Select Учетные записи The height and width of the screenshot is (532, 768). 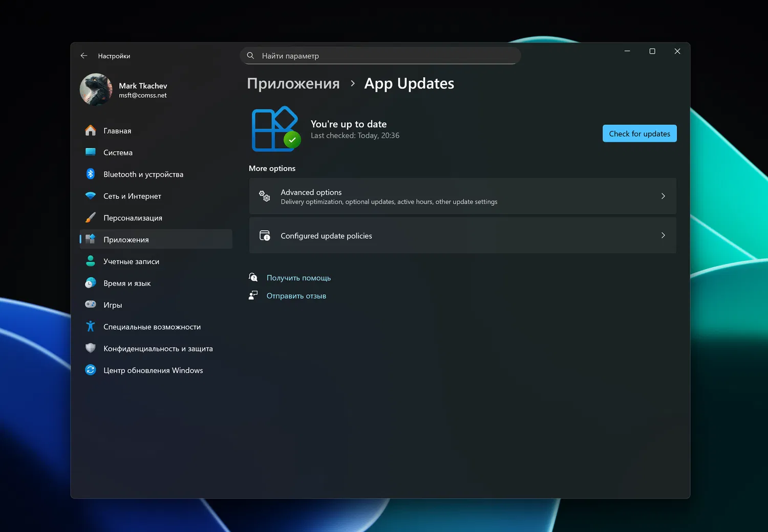(156, 261)
